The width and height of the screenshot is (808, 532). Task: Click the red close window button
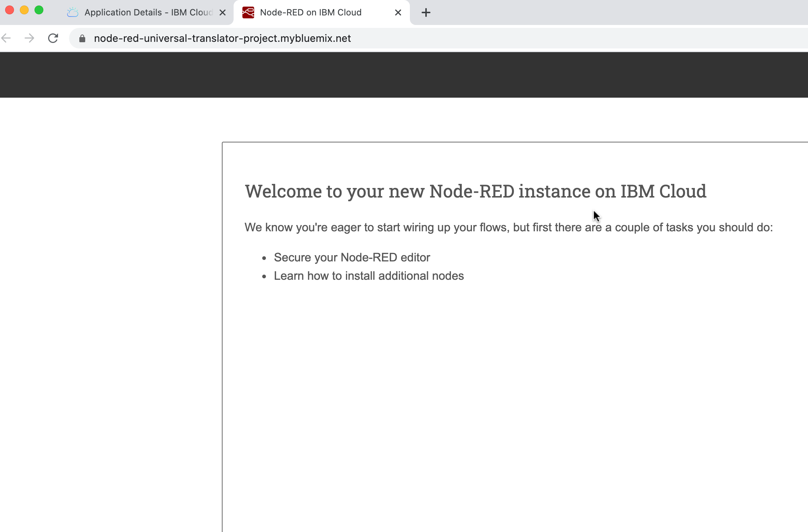pos(10,10)
